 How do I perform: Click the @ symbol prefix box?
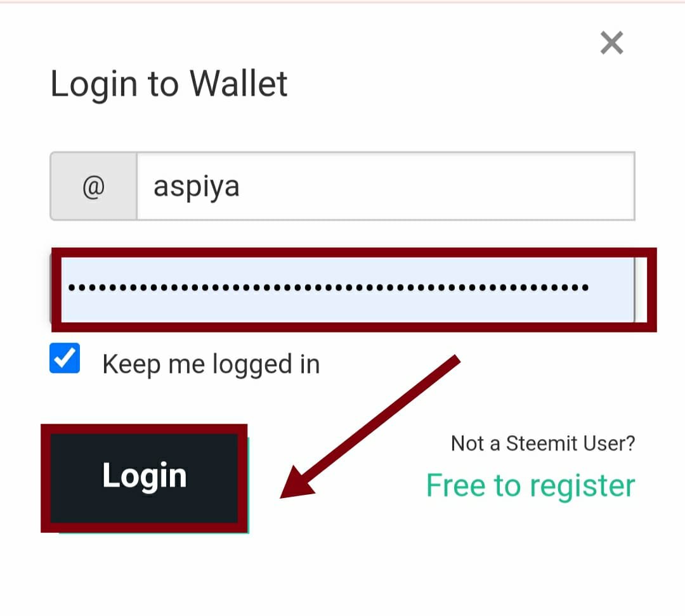[93, 187]
